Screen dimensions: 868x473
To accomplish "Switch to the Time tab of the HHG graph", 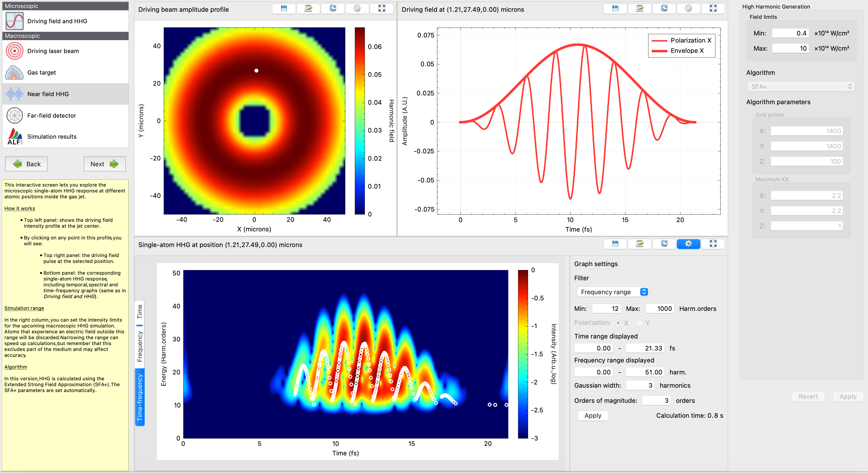I will click(140, 311).
